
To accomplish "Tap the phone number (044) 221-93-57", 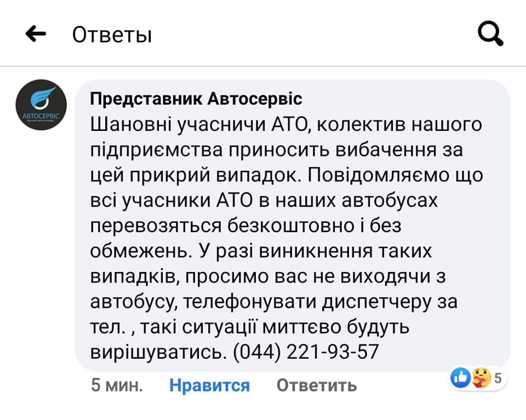I will (306, 352).
